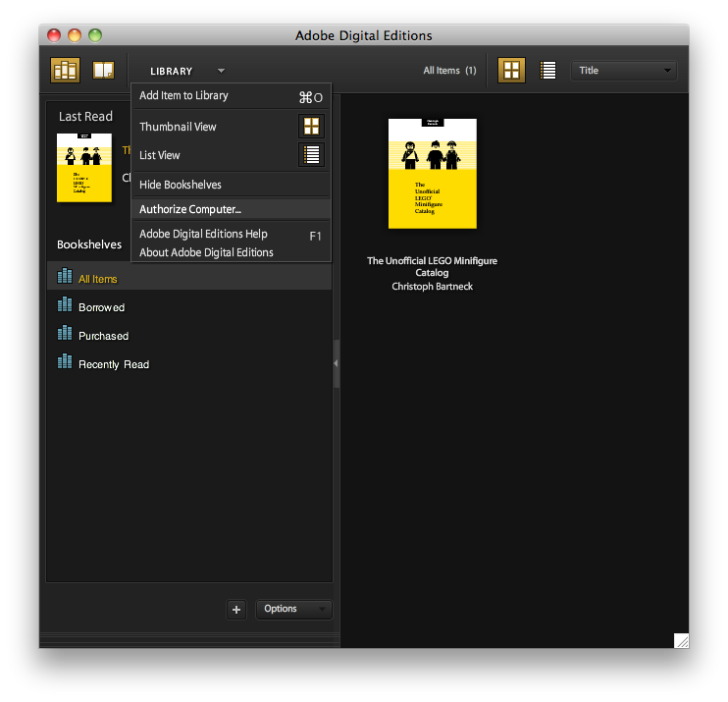The height and width of the screenshot is (702, 728).
Task: Select list view icon in toolbar
Action: 547,71
